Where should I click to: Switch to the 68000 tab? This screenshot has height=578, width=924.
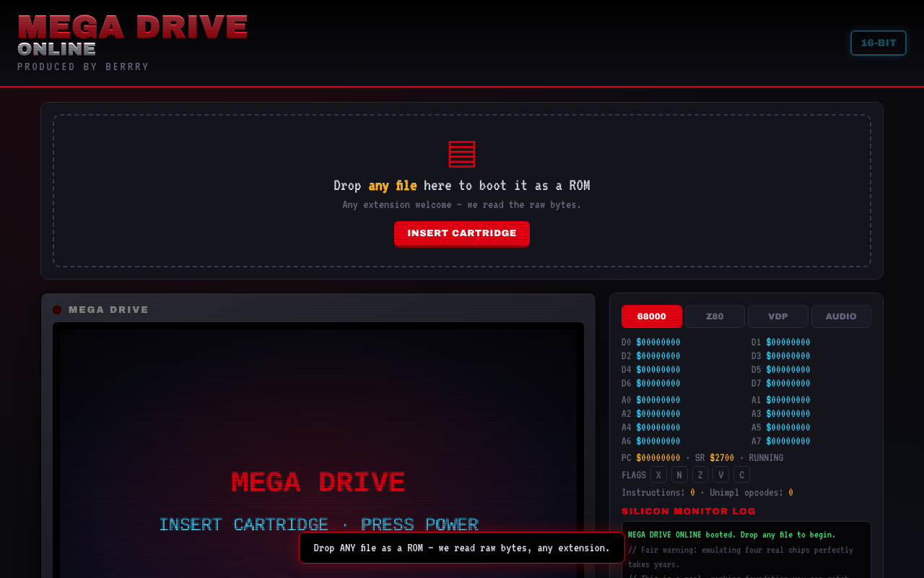click(652, 316)
